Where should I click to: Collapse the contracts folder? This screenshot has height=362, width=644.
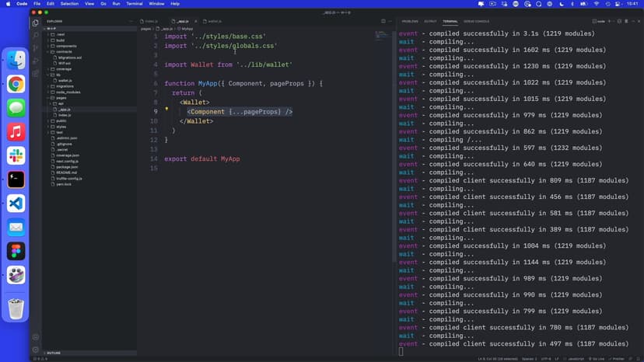tap(65, 52)
